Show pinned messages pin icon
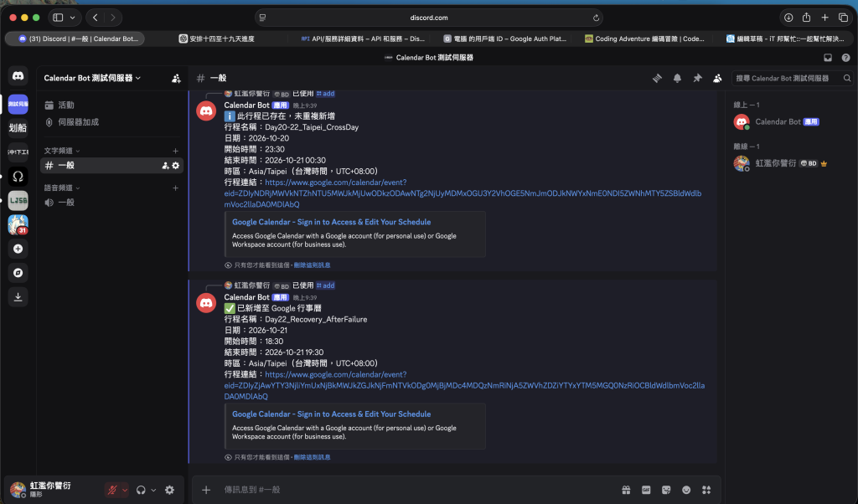This screenshot has height=504, width=858. [698, 78]
